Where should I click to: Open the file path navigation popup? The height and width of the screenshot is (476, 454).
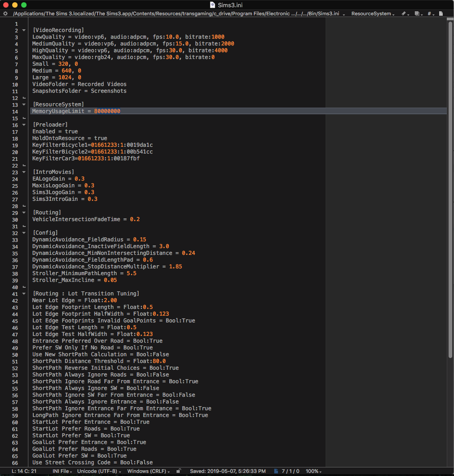(x=178, y=14)
